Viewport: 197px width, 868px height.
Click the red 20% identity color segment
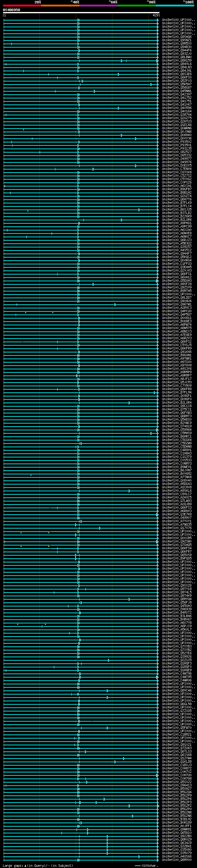tap(22, 6)
